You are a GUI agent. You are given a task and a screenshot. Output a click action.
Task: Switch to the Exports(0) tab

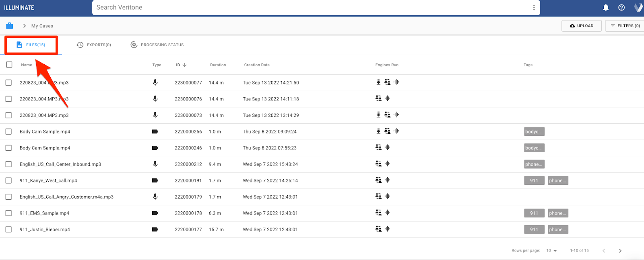(x=94, y=45)
